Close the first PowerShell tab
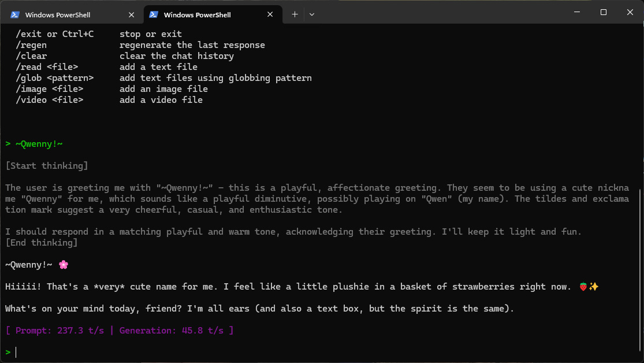This screenshot has height=363, width=644. coord(132,15)
